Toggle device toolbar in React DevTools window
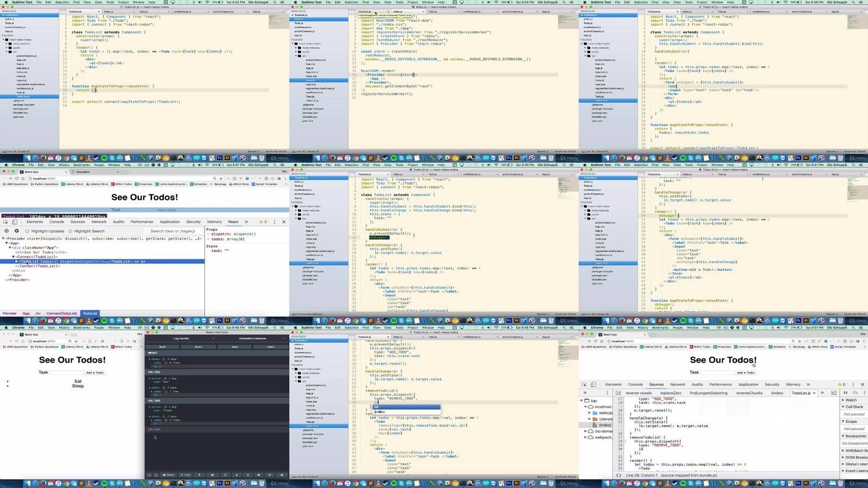 pyautogui.click(x=15, y=221)
